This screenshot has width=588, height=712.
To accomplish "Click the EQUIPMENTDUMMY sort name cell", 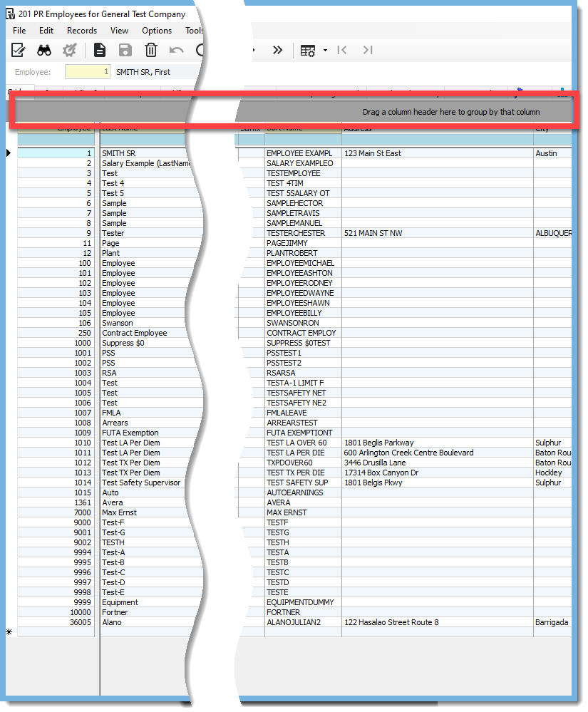I will click(x=304, y=602).
